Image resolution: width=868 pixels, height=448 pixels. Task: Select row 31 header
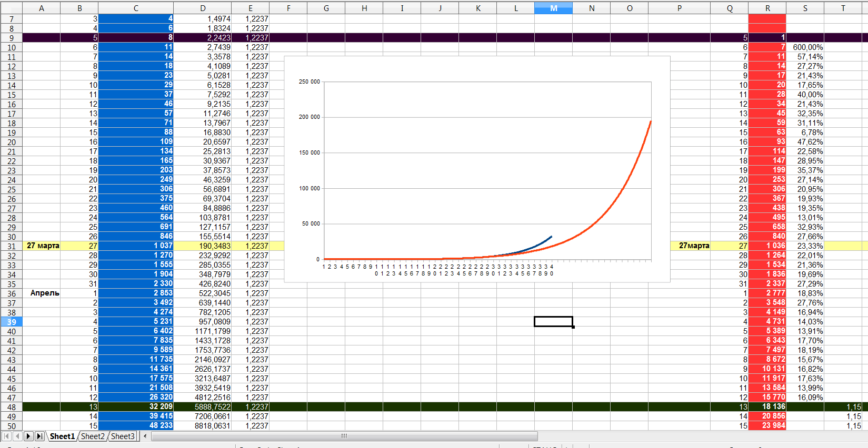[x=12, y=246]
